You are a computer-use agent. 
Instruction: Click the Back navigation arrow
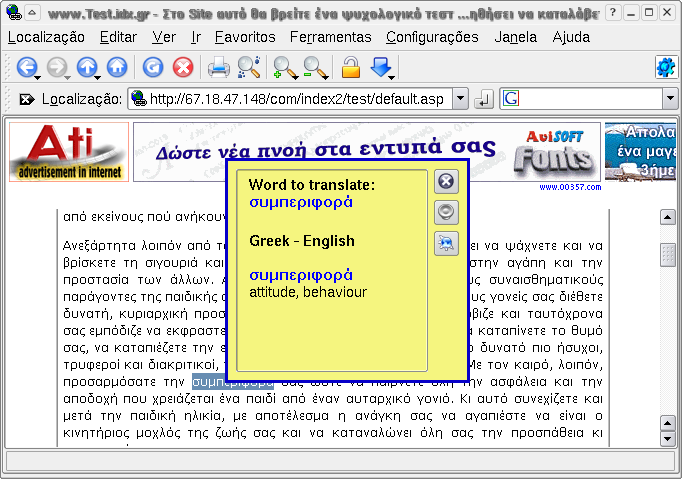25,68
